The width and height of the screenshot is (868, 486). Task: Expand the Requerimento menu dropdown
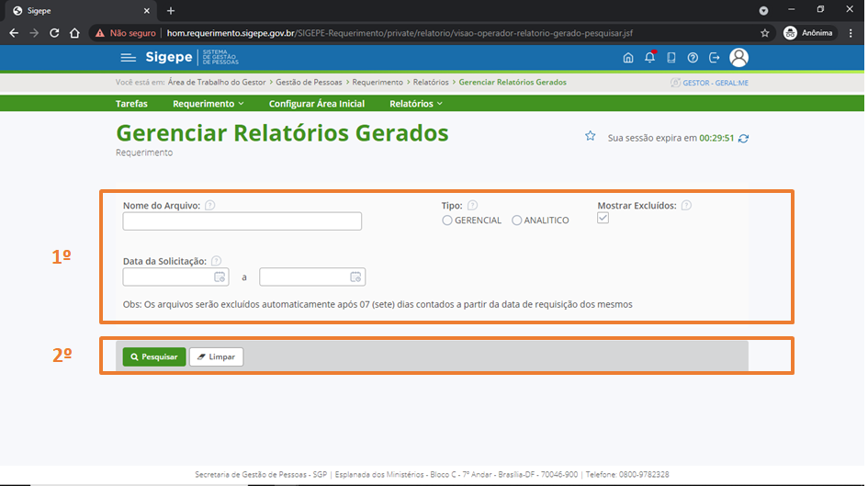[x=209, y=104]
